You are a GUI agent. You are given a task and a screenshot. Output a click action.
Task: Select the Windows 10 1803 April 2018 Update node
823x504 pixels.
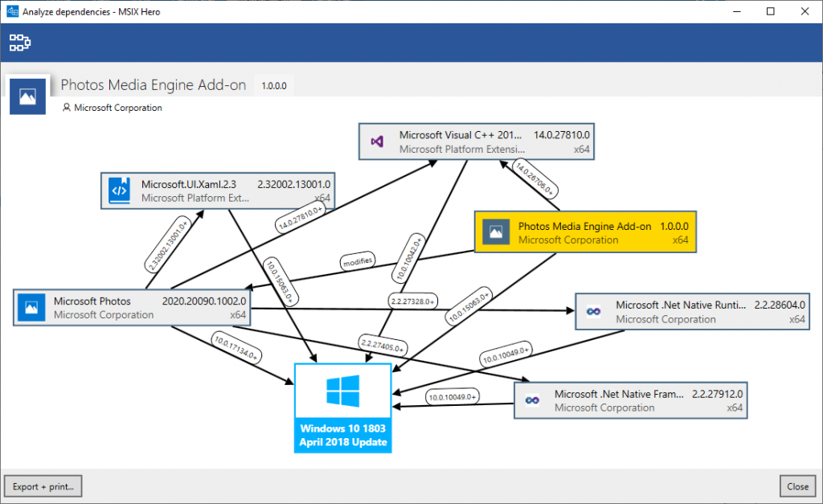click(342, 408)
